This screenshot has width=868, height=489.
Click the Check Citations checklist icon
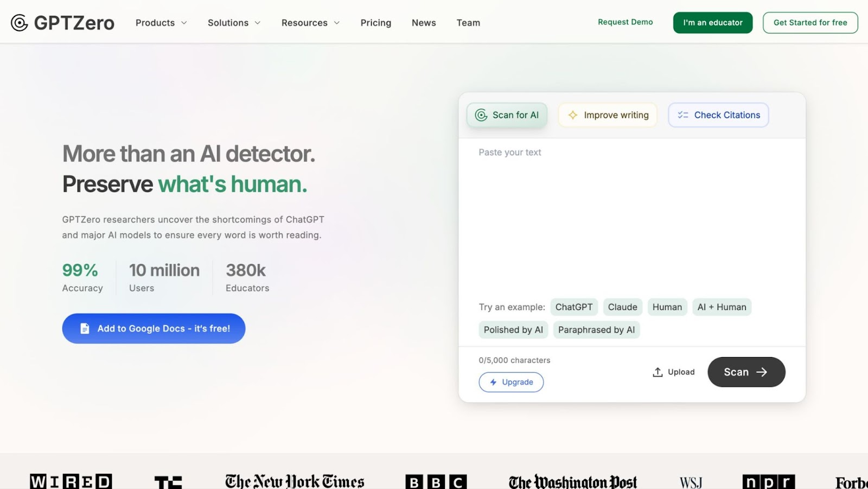[683, 115]
